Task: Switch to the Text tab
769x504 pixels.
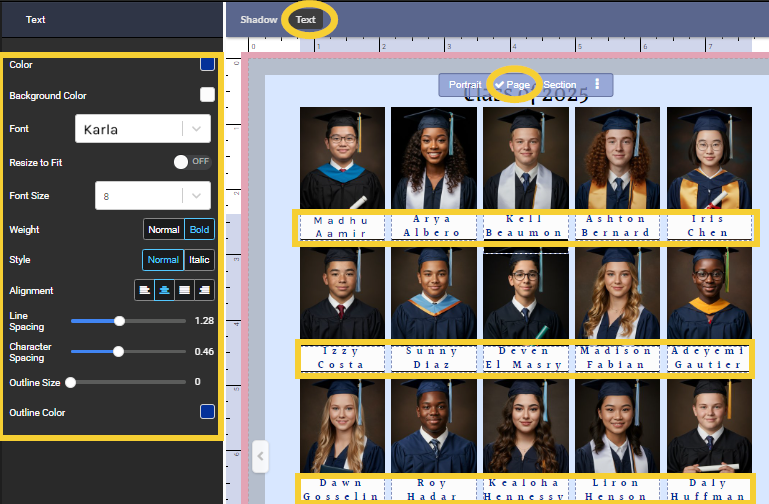Action: pos(306,20)
